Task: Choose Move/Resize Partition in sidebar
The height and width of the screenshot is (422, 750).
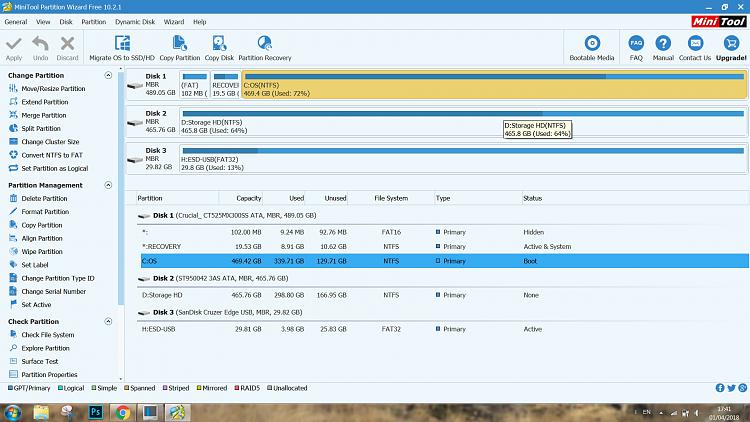Action: point(53,89)
